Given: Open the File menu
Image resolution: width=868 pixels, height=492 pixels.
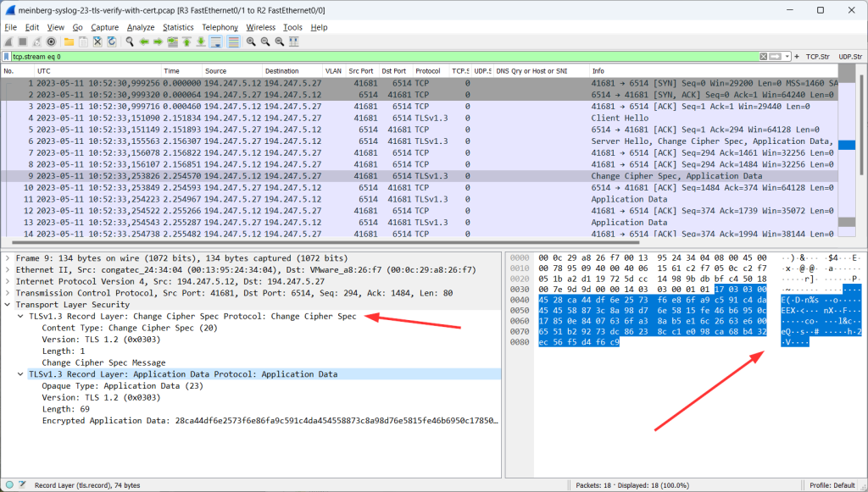Looking at the screenshot, I should tap(10, 27).
